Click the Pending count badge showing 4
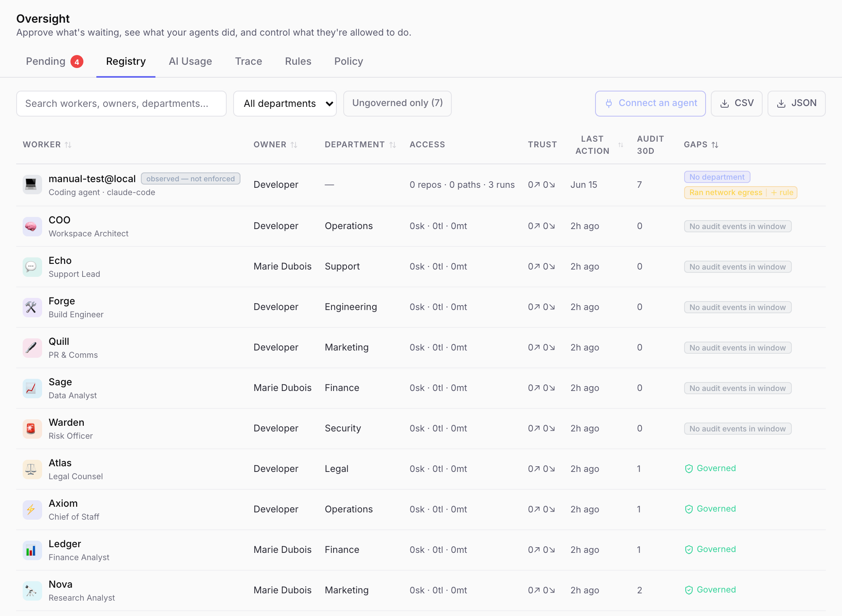The width and height of the screenshot is (842, 616). 77,62
